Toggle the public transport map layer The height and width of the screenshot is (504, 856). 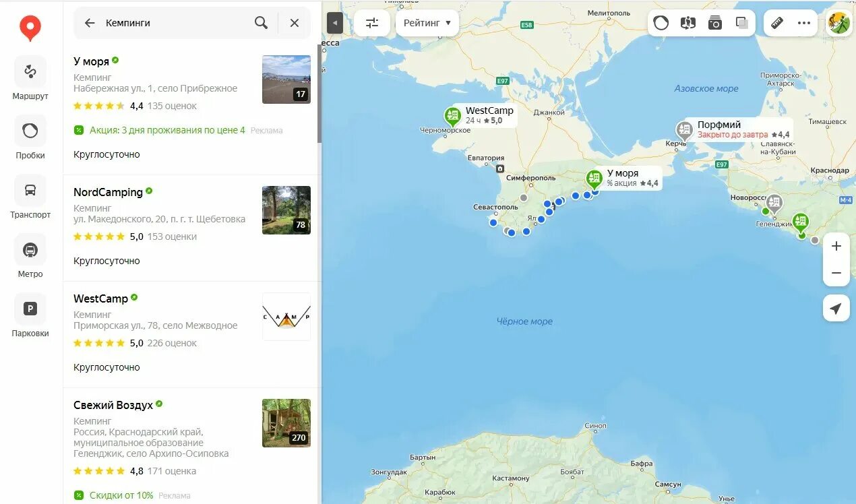[x=688, y=23]
